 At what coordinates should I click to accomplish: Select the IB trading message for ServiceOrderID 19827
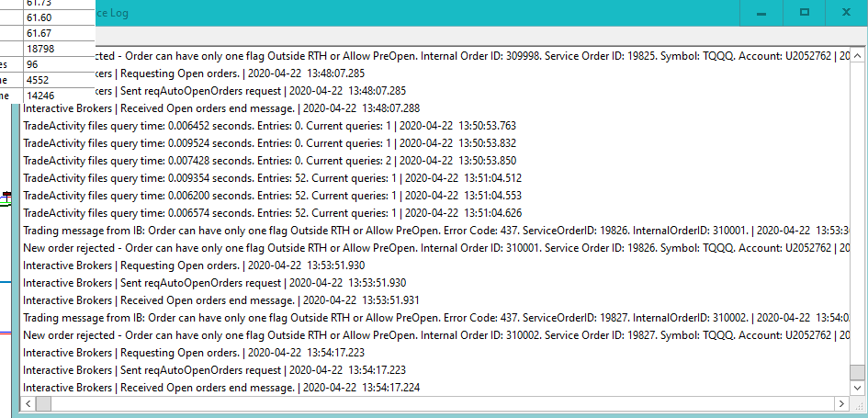click(436, 318)
